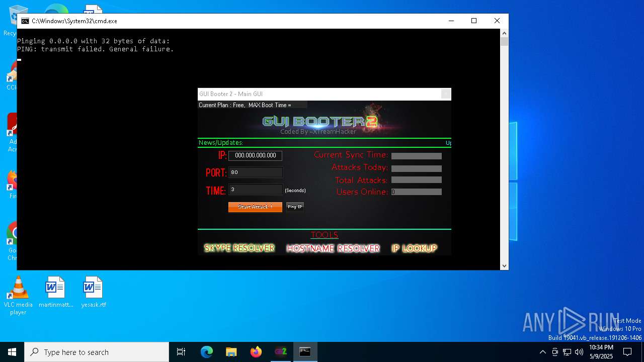Open the IP Lookup tool
644x362 pixels.
point(414,248)
